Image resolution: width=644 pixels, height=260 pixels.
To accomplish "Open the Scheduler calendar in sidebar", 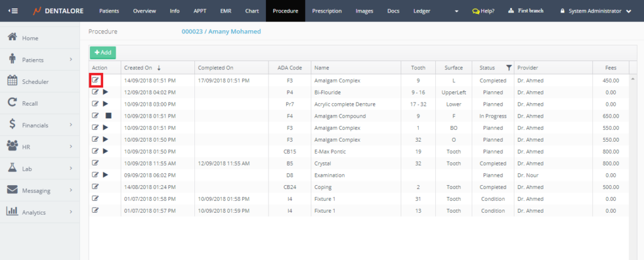I will 35,81.
